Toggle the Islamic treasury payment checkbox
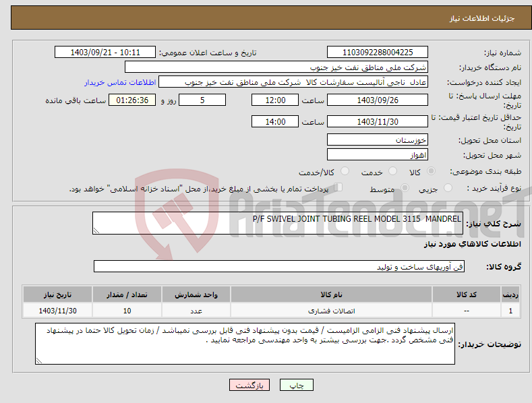This screenshot has height=403, width=532. pyautogui.click(x=338, y=187)
